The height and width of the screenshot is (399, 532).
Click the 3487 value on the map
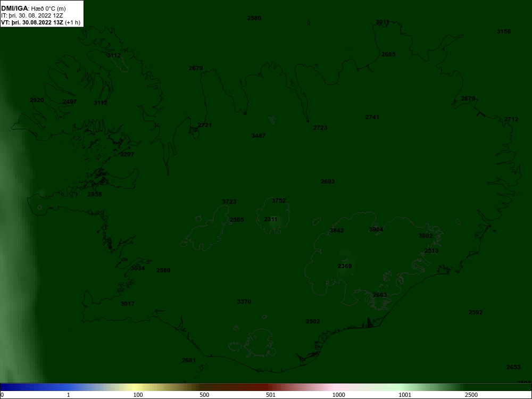(259, 136)
